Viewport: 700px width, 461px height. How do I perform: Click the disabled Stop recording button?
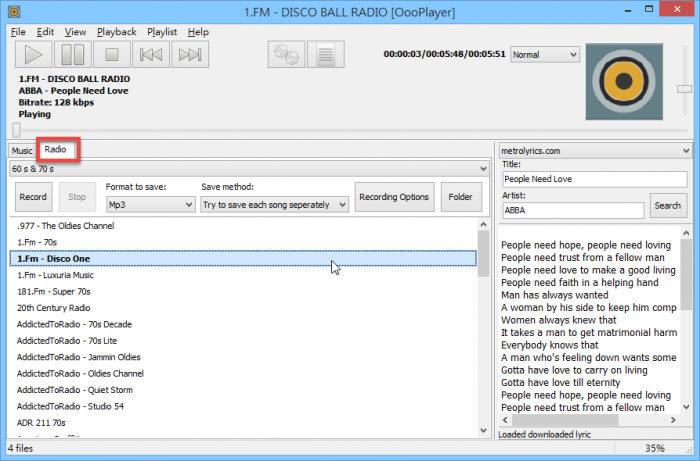coord(77,197)
